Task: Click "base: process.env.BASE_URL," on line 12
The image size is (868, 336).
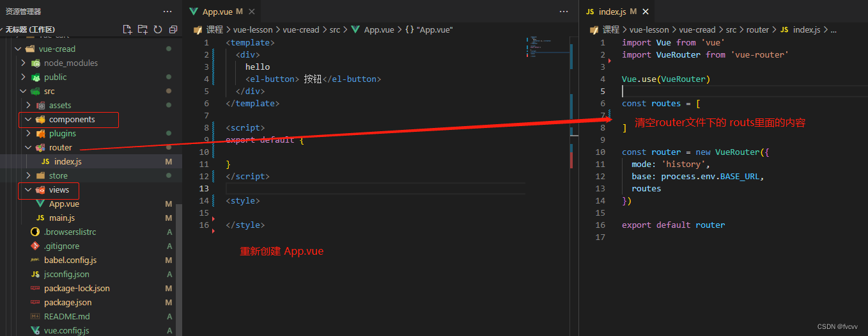Action: click(x=698, y=176)
